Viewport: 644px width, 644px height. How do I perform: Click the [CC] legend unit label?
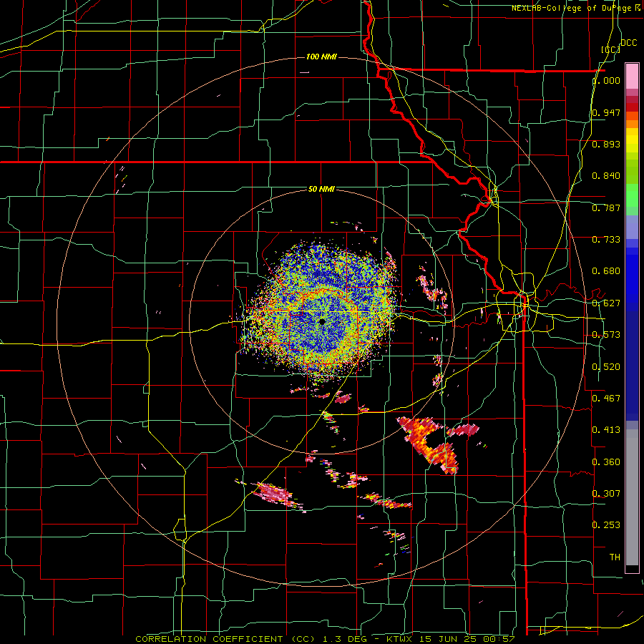[611, 49]
